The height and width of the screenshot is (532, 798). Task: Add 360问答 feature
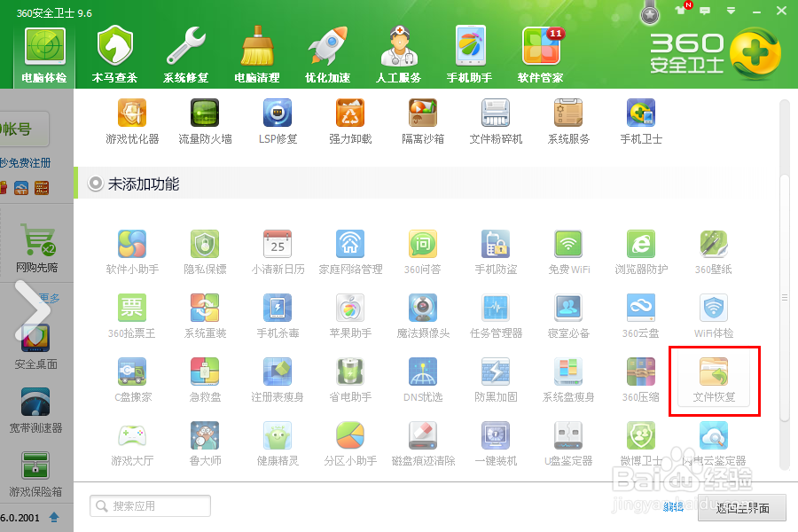pos(423,252)
